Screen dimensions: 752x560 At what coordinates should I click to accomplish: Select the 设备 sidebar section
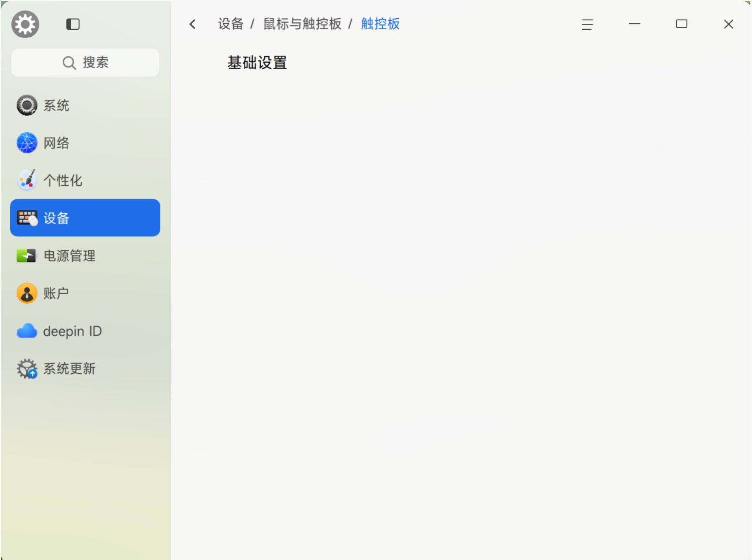(85, 218)
